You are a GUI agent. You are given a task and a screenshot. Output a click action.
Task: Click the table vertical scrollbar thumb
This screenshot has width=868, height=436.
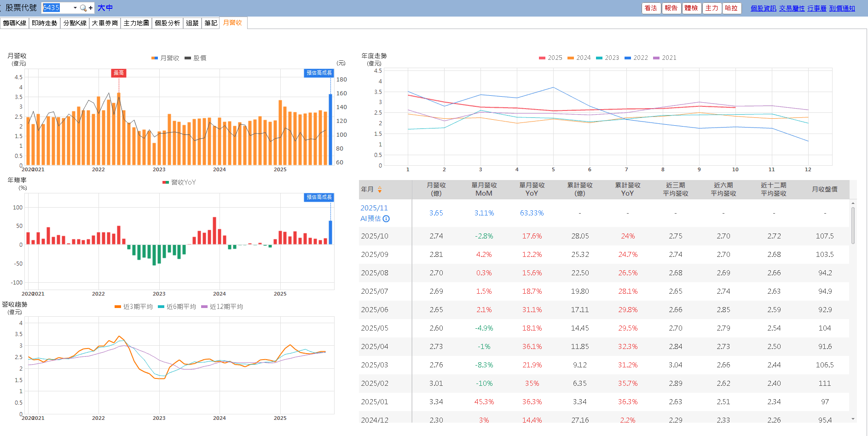[853, 225]
